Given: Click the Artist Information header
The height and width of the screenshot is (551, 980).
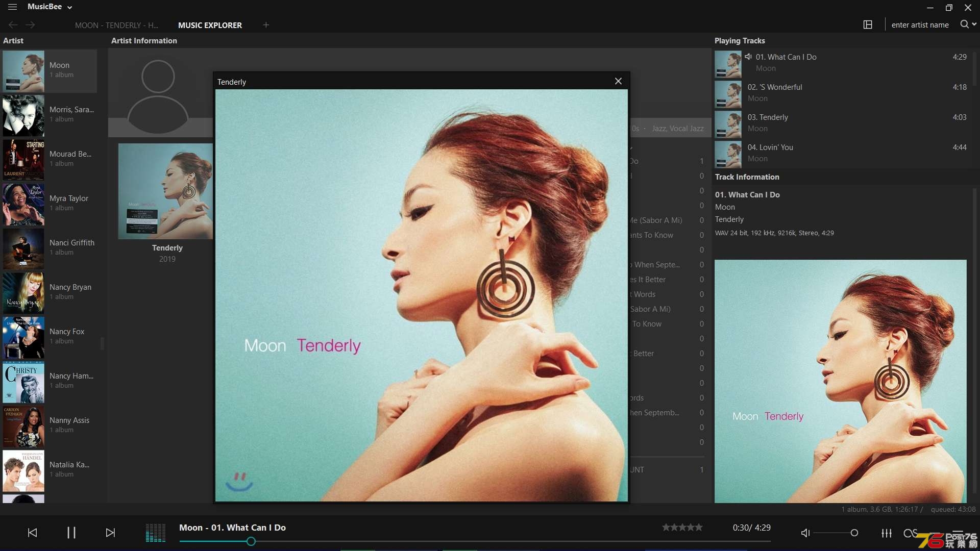Looking at the screenshot, I should pos(144,40).
